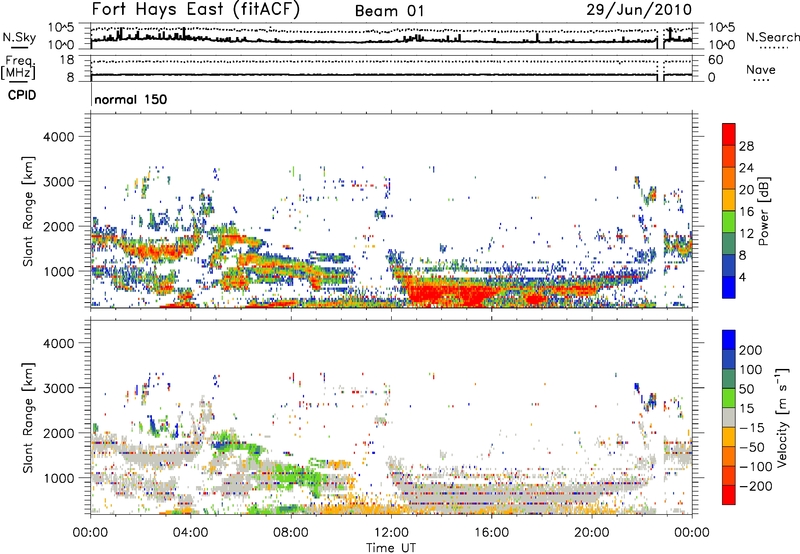The height and width of the screenshot is (554, 800).
Task: Select the date text '29/Jun/2010'
Action: [x=639, y=10]
